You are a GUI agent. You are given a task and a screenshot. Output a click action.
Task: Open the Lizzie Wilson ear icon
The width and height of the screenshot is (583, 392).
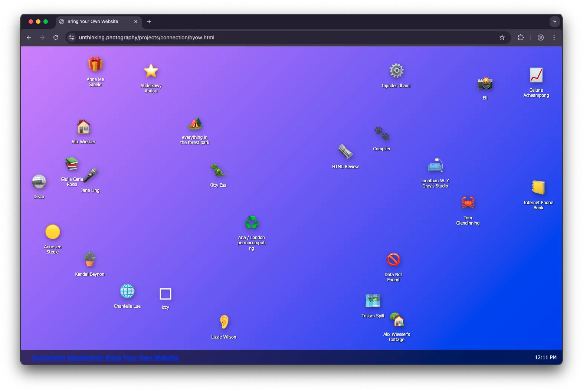tap(224, 322)
